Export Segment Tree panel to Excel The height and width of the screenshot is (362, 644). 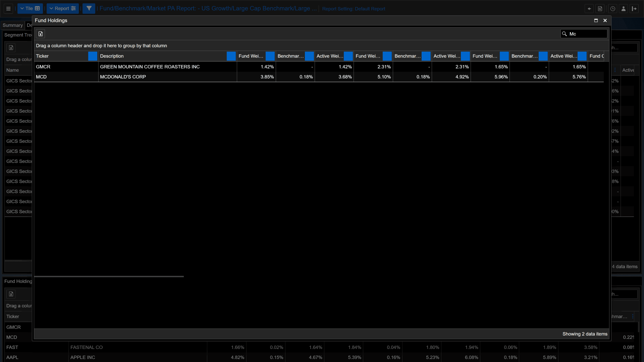click(11, 48)
